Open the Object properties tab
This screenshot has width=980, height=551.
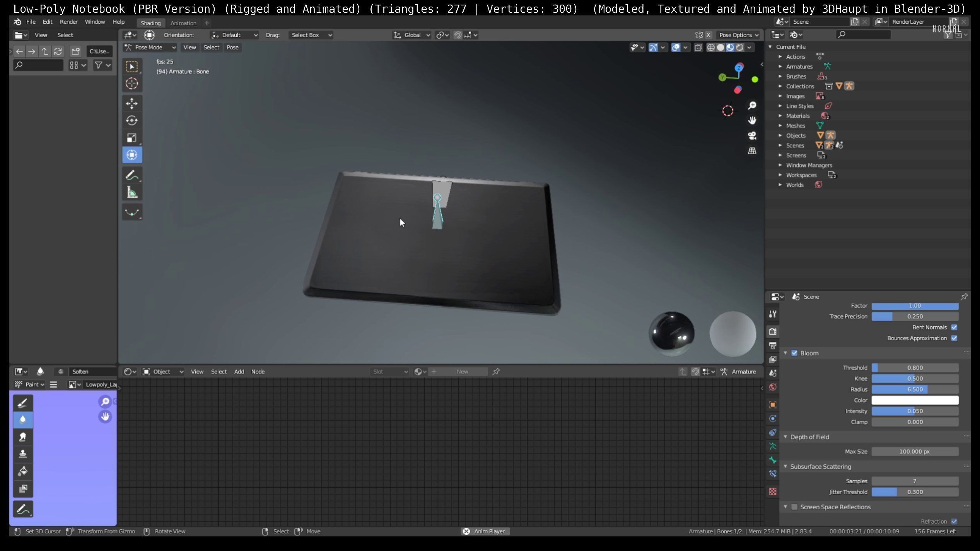click(773, 404)
